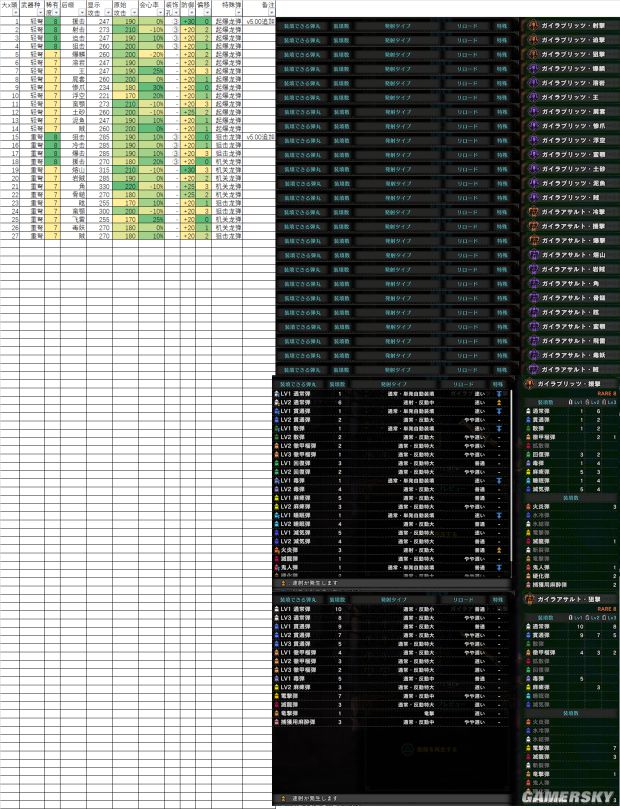Click the ガイラアサルト・冷撃 heavy bowgun icon
620x809 pixels.
tap(534, 212)
